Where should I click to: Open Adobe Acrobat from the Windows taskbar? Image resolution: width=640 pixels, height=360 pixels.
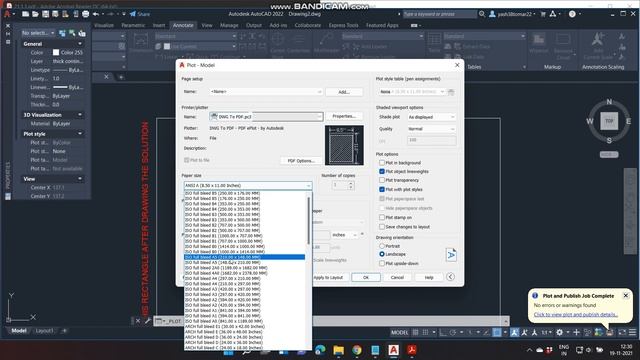click(411, 350)
